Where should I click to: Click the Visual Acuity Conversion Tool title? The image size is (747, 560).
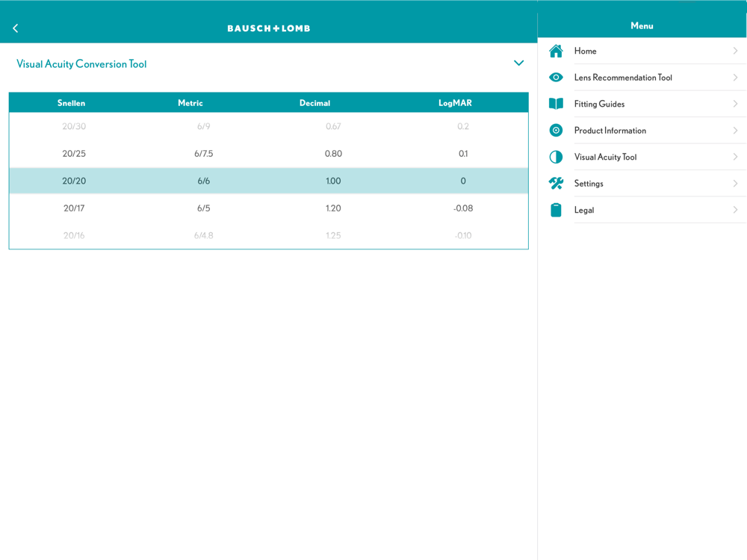pos(81,63)
